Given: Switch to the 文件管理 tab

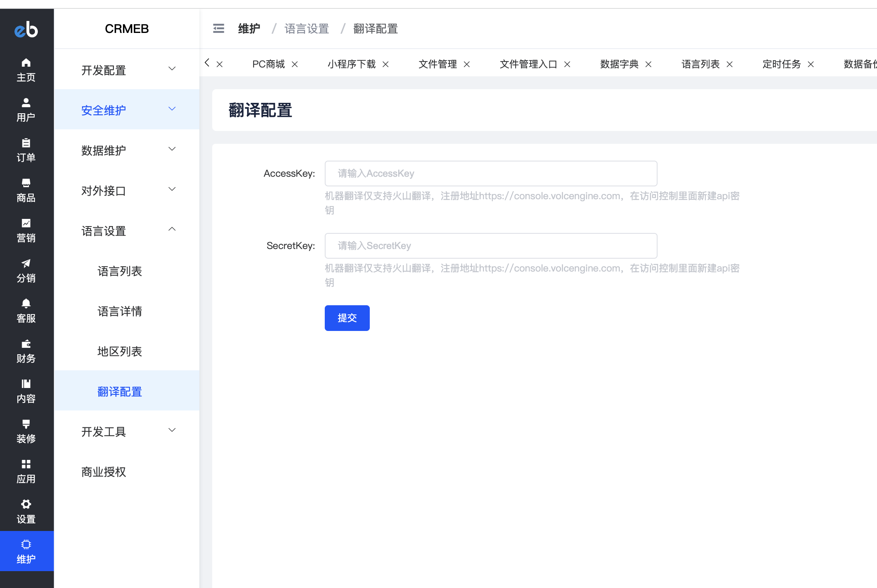Looking at the screenshot, I should (x=438, y=64).
